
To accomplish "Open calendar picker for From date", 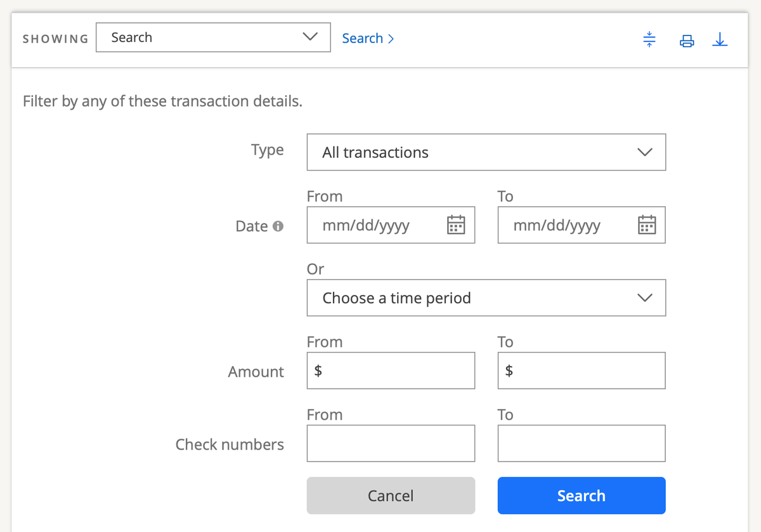I will [x=456, y=225].
